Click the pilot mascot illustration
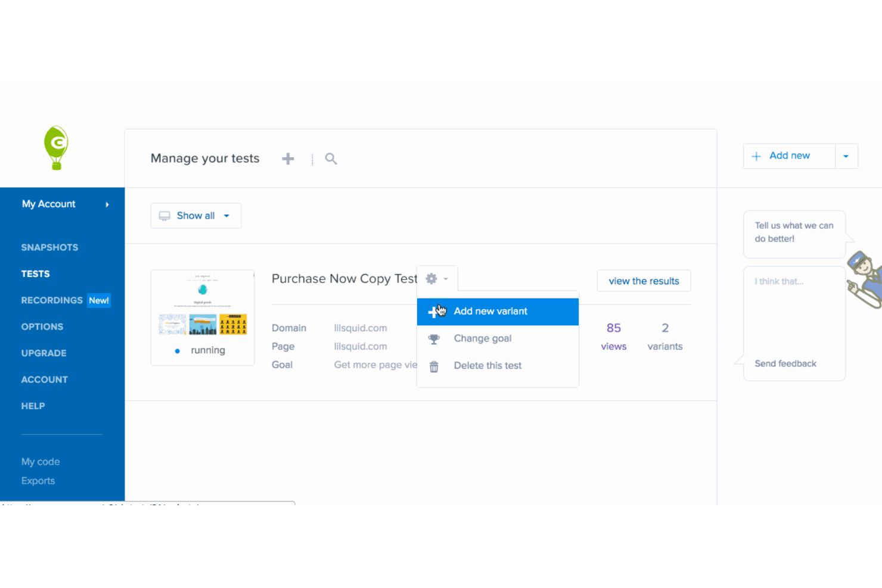Screen dimensions: 882x588 (865, 279)
